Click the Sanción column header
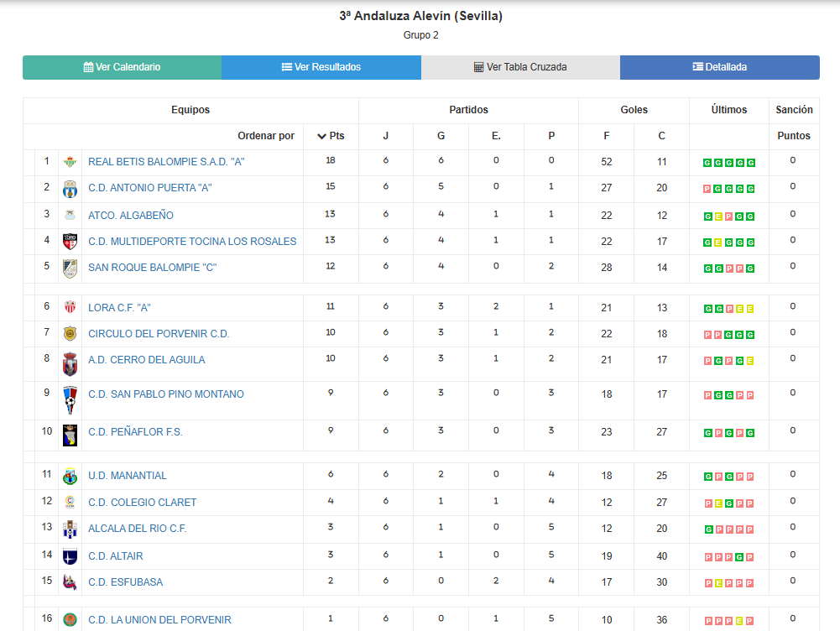This screenshot has width=840, height=631. pos(794,110)
